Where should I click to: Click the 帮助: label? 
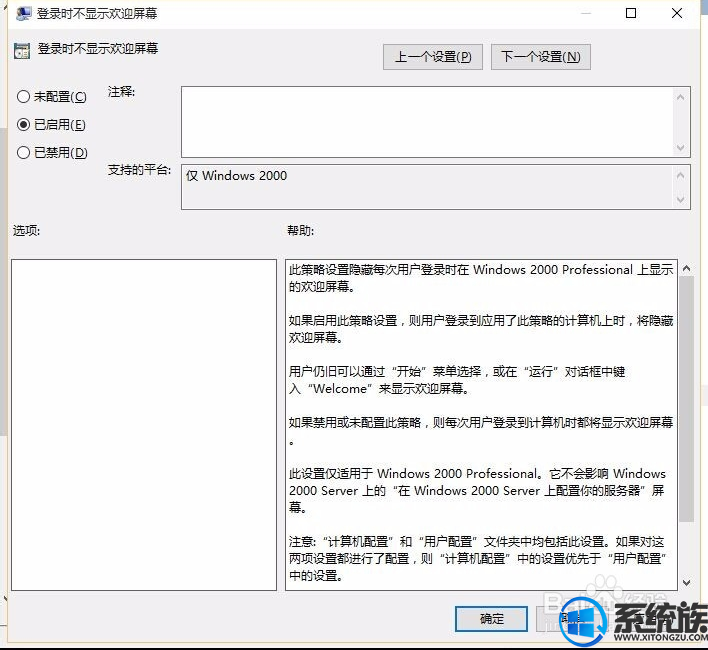click(x=301, y=231)
